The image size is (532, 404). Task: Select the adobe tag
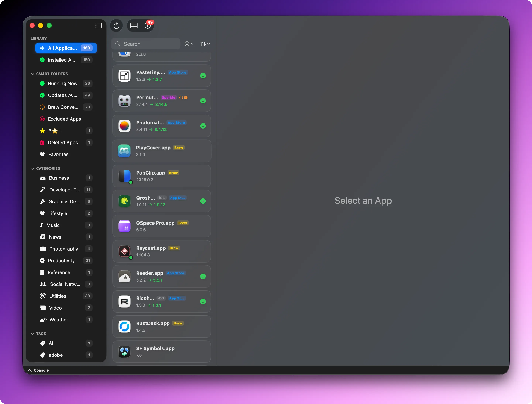click(66, 355)
